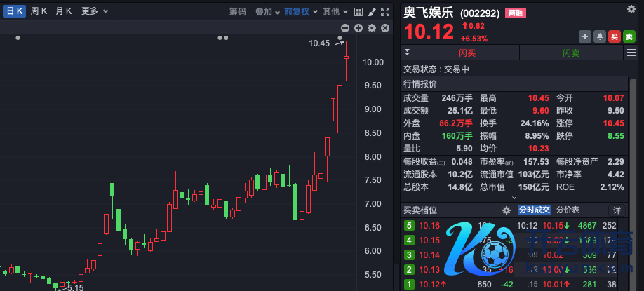644x291 pixels.
Task: Toggle the 筹码 chip distribution view
Action: [238, 12]
